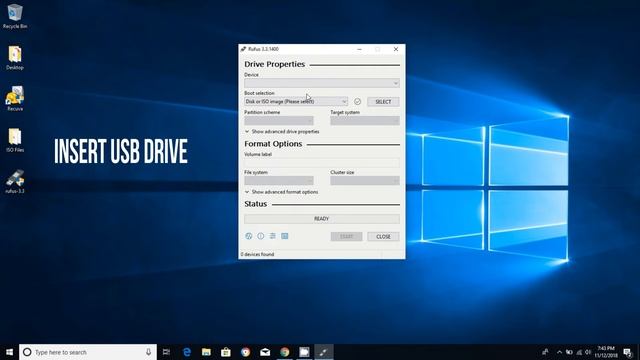Open the Boot selection dropdown

296,101
